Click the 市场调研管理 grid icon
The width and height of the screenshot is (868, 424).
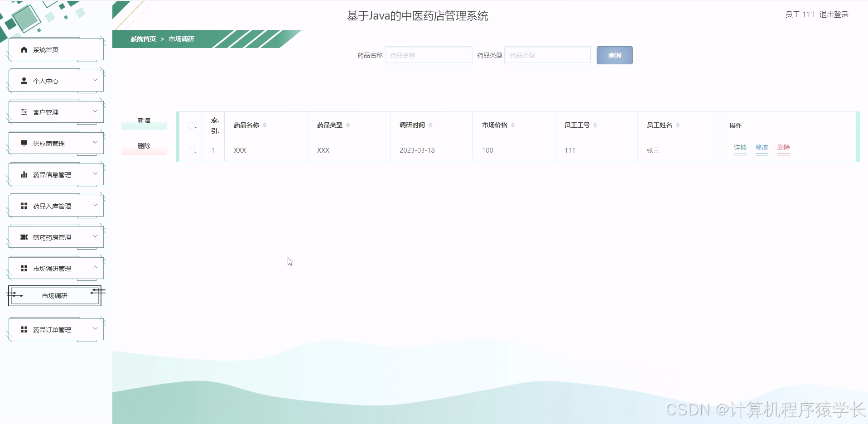[24, 268]
